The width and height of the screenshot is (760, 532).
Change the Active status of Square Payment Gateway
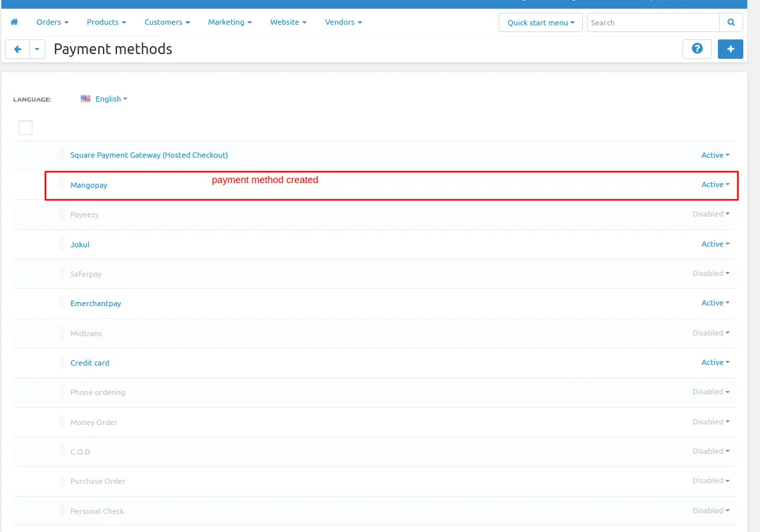tap(715, 155)
